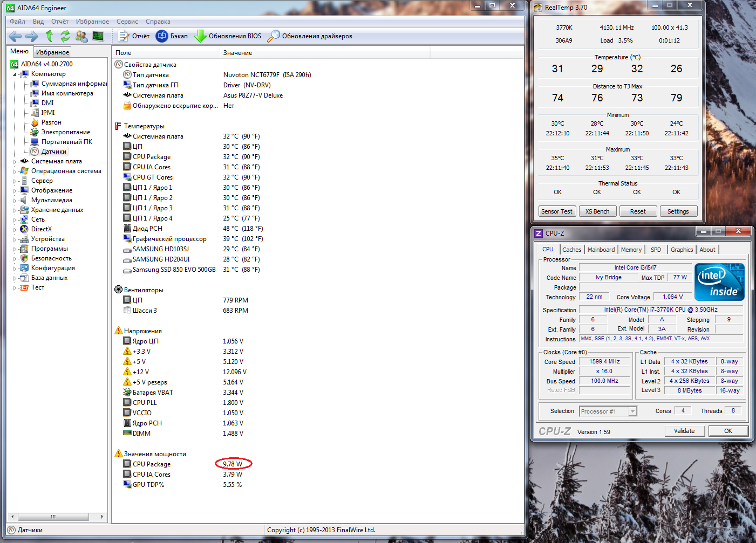
Task: Select the Разгон tree item
Action: pos(46,122)
